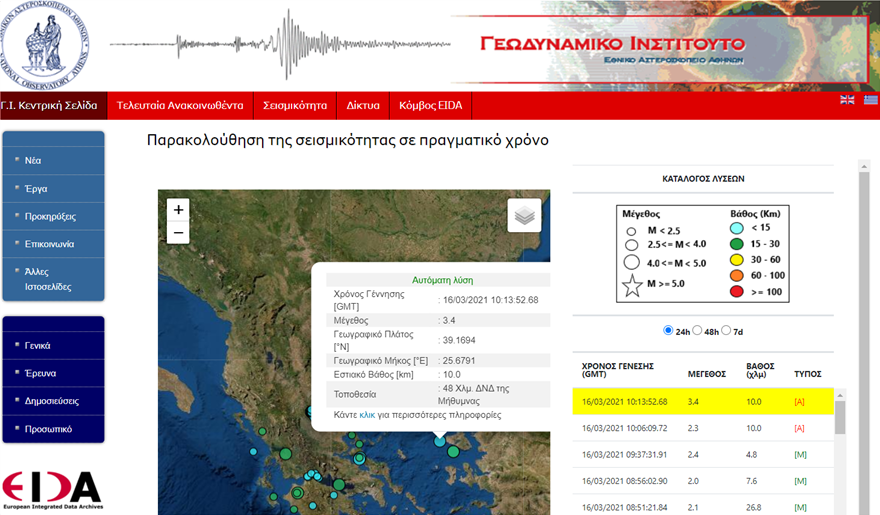Image resolution: width=880 pixels, height=515 pixels.
Task: Zoom in on the seismicity map
Action: pos(178,210)
